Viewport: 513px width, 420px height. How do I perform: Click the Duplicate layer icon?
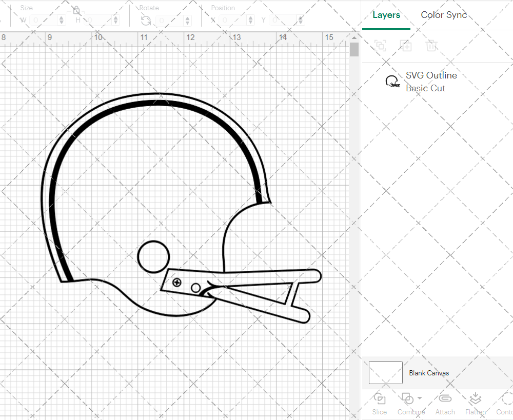pos(406,46)
